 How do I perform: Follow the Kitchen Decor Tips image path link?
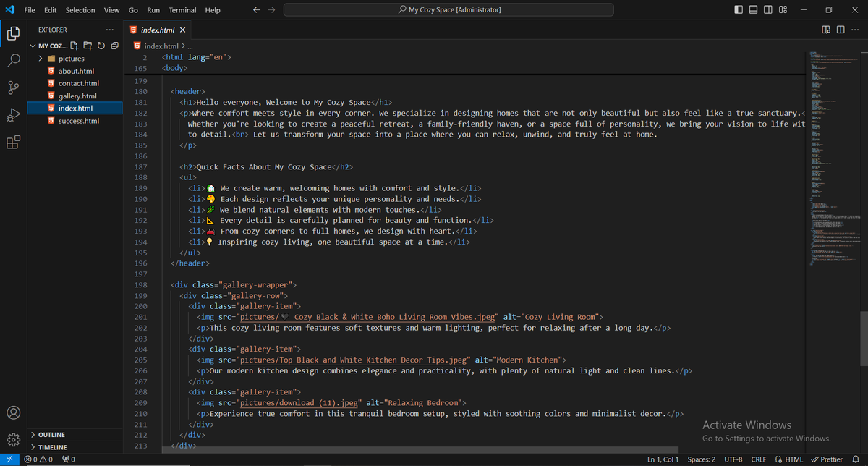(x=354, y=360)
